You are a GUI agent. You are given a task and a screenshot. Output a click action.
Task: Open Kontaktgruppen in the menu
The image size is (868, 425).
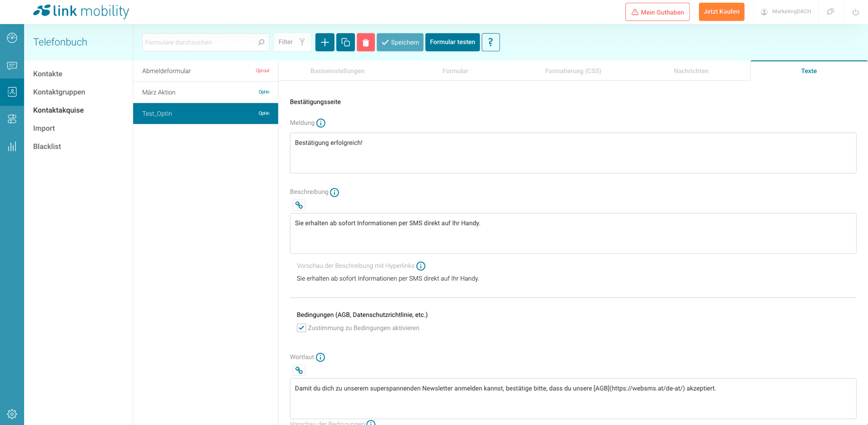pos(59,92)
